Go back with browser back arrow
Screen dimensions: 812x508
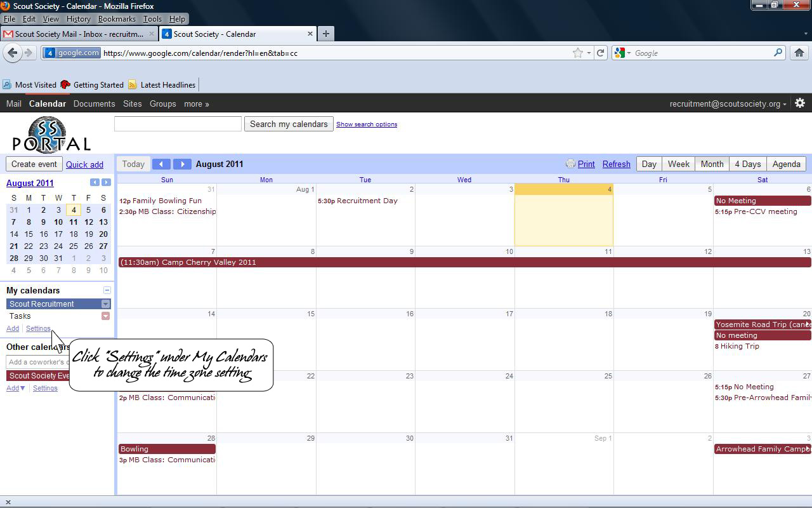12,53
